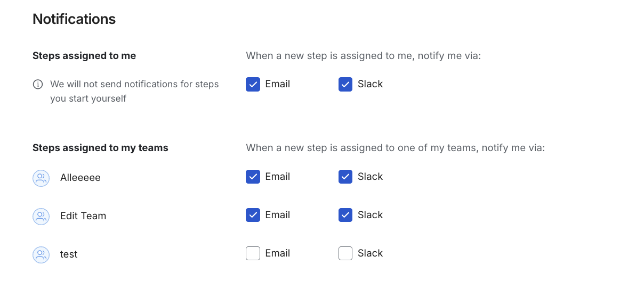Image resolution: width=644 pixels, height=281 pixels.
Task: Click the info icon beside the notification note
Action: 38,84
